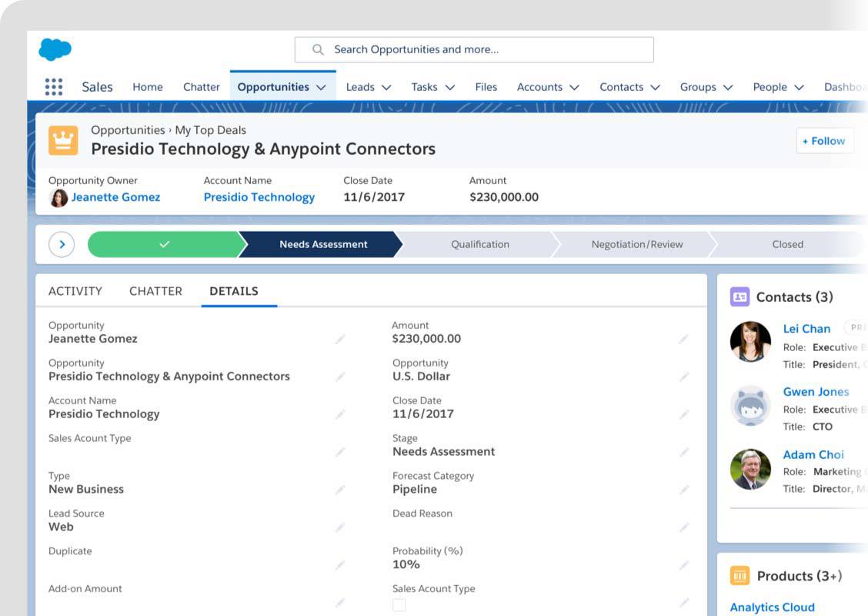Select the Qualification stage in path

point(480,244)
